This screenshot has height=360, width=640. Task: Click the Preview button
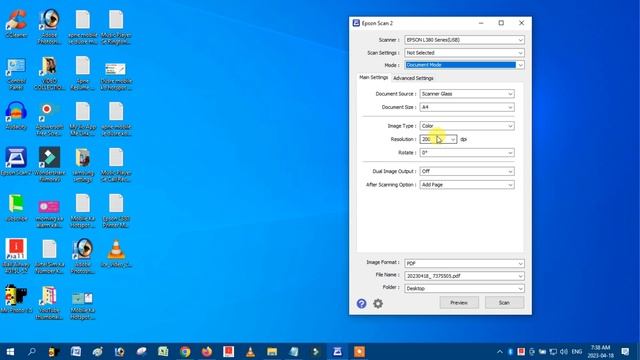459,302
